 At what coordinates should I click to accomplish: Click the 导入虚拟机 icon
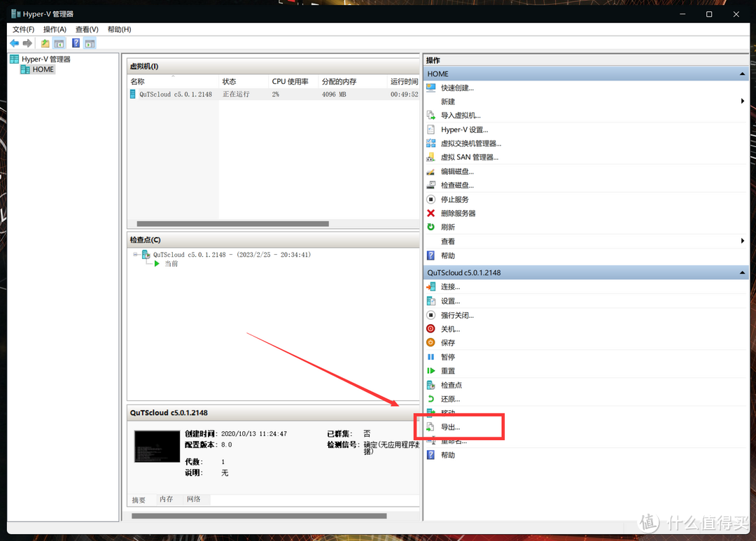(431, 115)
